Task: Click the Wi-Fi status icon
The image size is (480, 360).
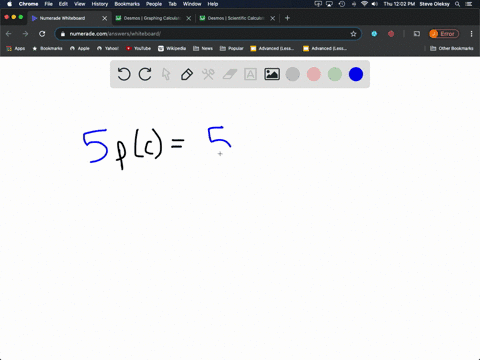Action: 364,4
